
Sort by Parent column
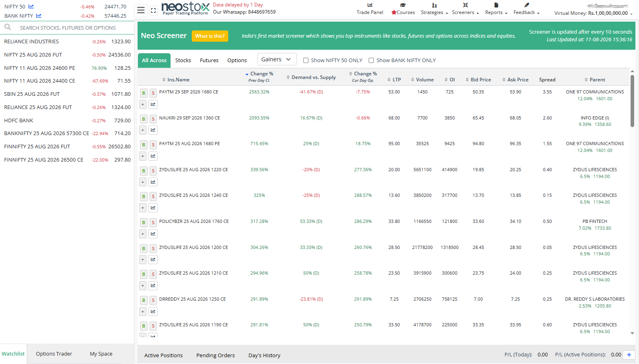594,80
